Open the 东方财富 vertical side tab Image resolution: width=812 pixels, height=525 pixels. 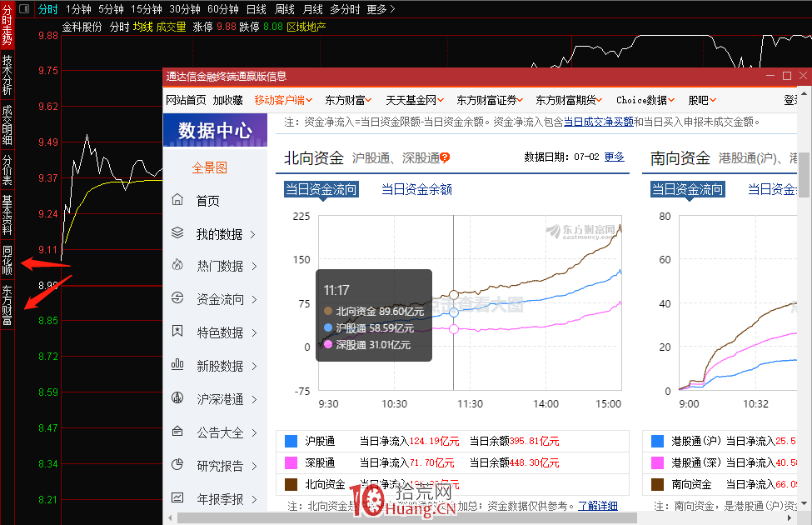(7, 305)
